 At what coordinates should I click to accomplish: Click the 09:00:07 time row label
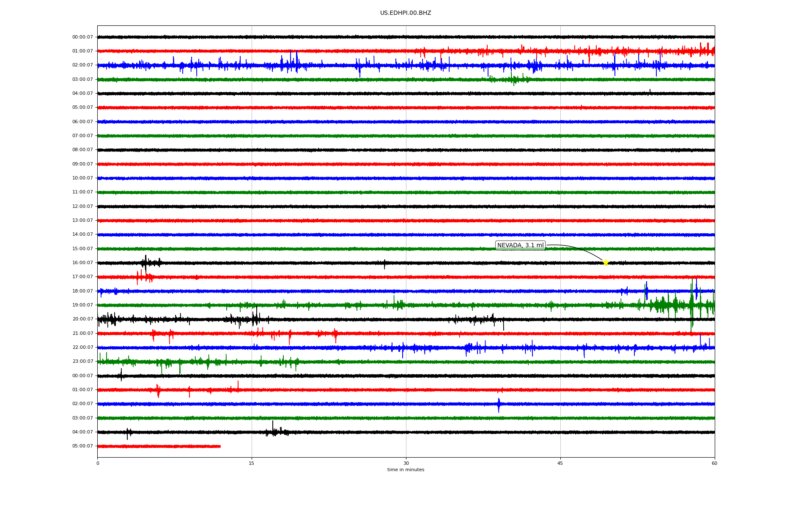click(82, 164)
